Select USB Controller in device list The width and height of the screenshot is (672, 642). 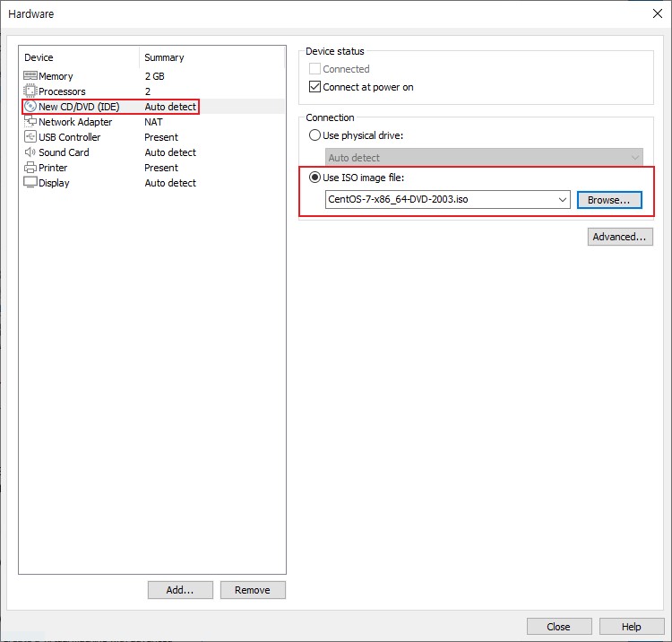[x=69, y=137]
